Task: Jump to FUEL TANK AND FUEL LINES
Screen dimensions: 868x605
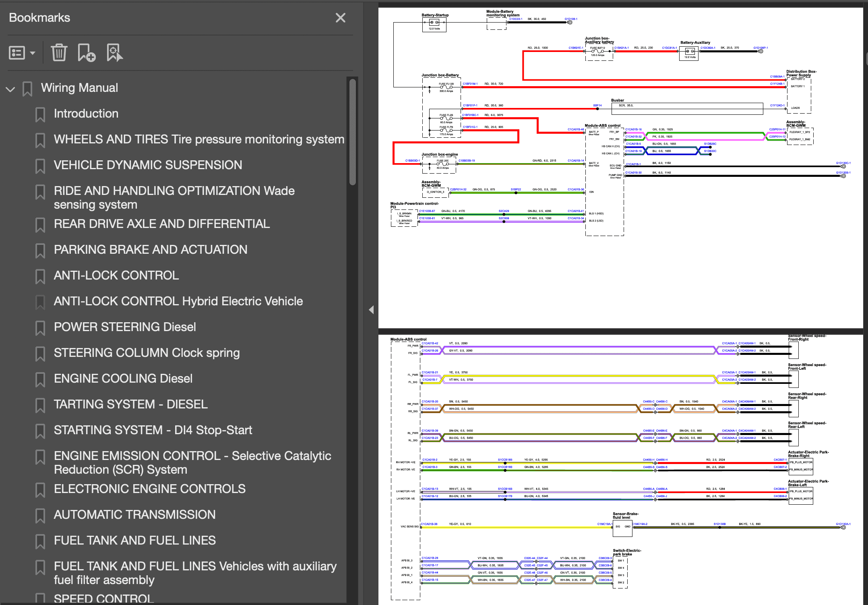Action: pyautogui.click(x=135, y=541)
